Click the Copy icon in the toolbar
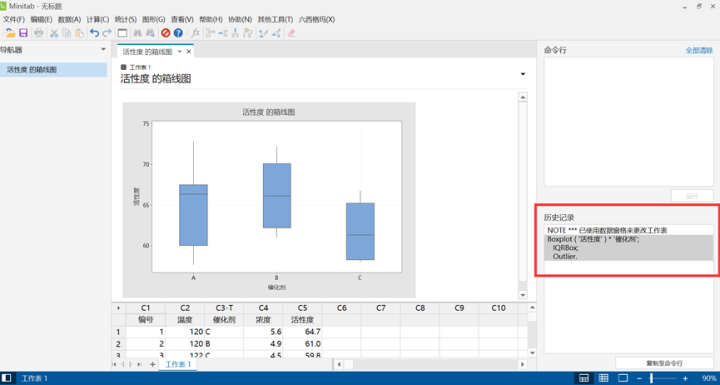 tap(67, 33)
